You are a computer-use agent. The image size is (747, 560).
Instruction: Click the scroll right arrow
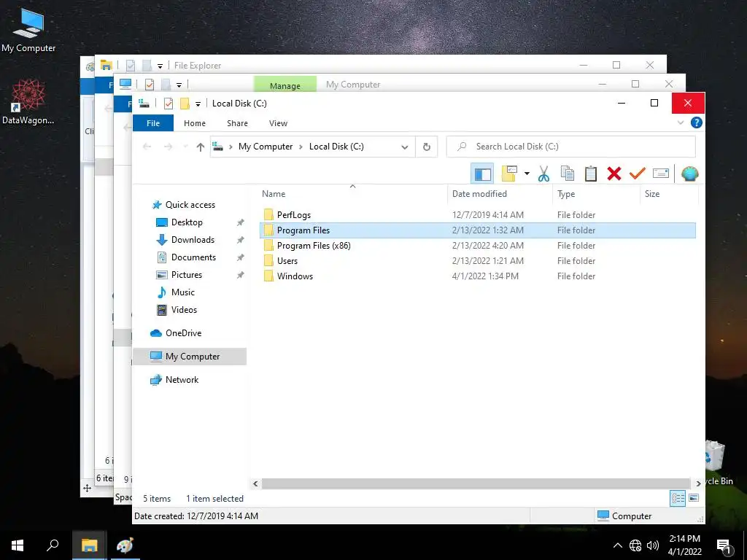click(698, 484)
